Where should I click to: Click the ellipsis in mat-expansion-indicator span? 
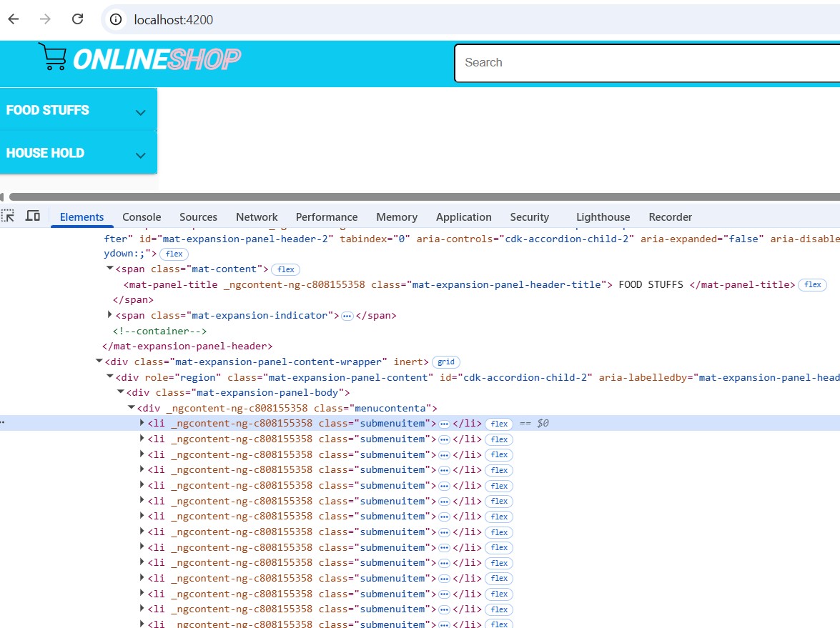(347, 316)
